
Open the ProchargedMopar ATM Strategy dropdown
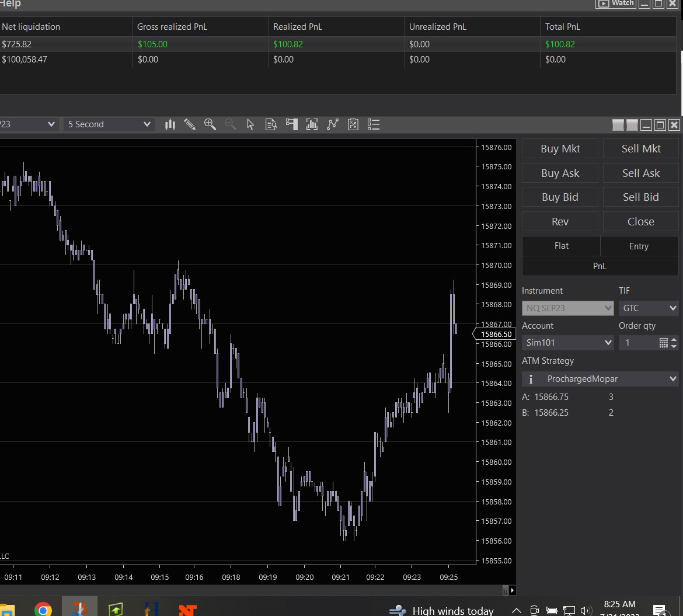point(600,379)
